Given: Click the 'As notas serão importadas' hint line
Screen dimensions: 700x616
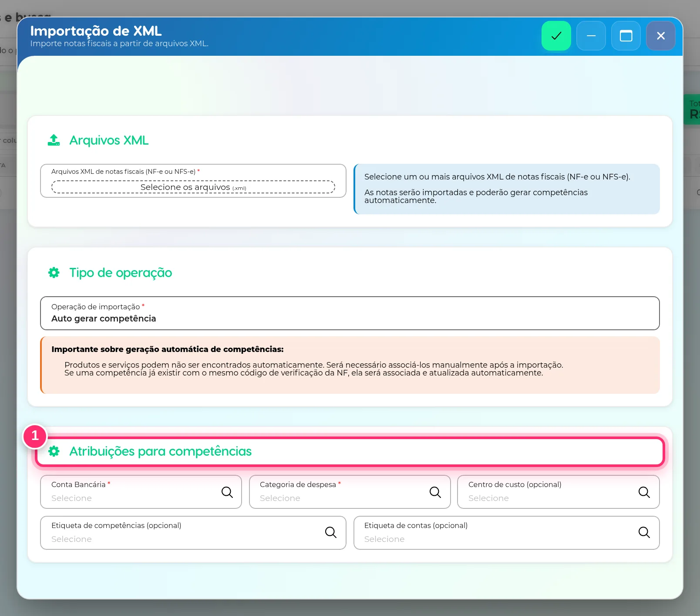Looking at the screenshot, I should 476,196.
